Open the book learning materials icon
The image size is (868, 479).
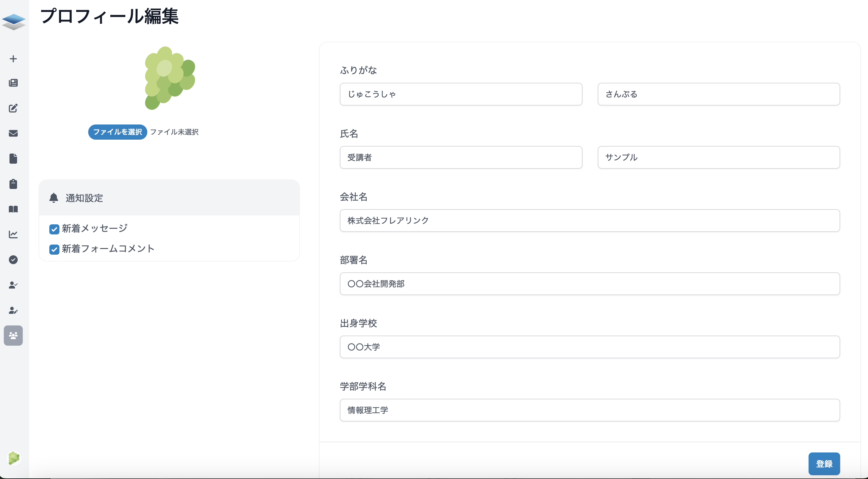click(x=13, y=209)
